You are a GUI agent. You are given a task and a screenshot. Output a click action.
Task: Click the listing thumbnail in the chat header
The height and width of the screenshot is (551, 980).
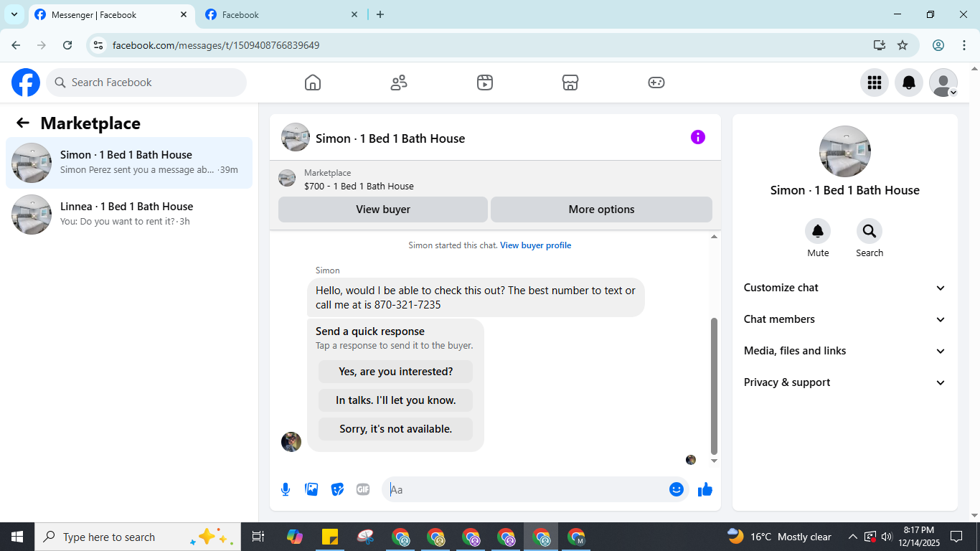[296, 137]
